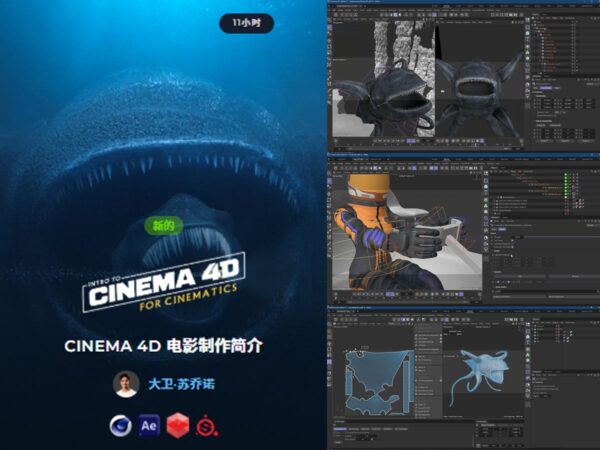Click the Cinema 4D software icon

click(x=121, y=426)
